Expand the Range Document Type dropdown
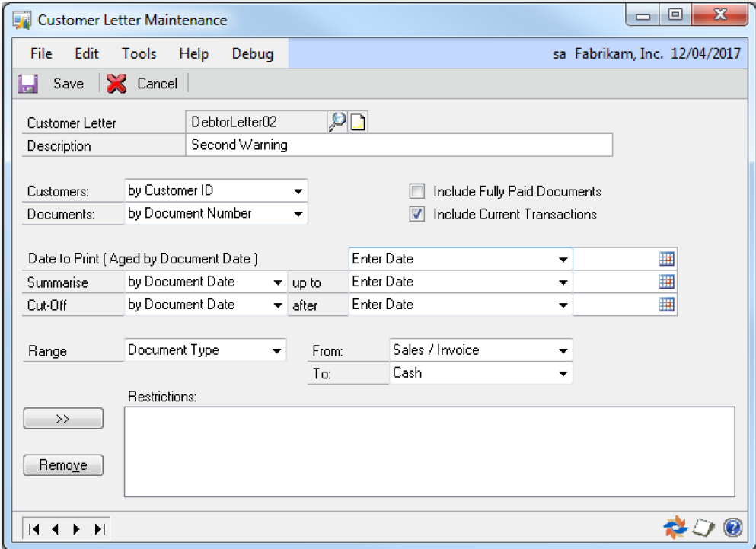The image size is (756, 549). tap(276, 351)
